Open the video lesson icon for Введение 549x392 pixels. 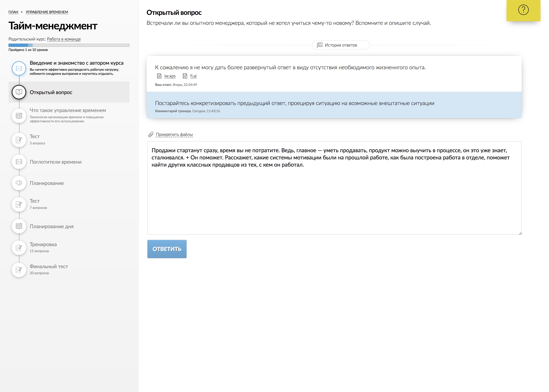pyautogui.click(x=19, y=69)
